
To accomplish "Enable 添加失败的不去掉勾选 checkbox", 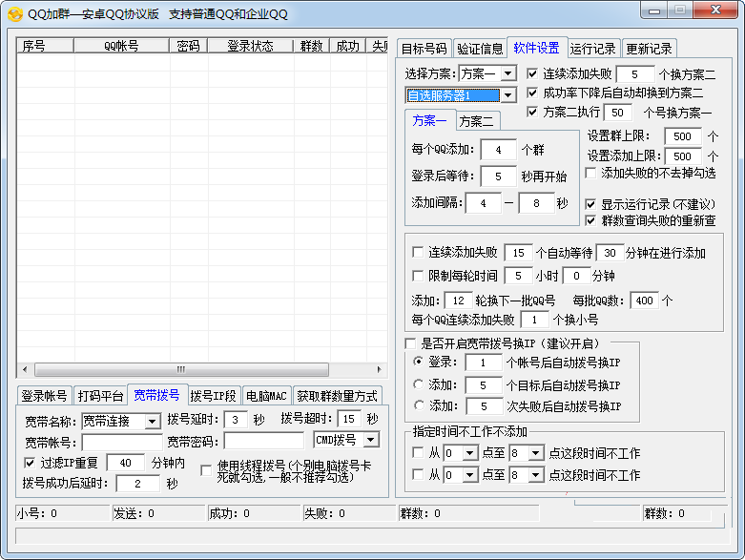I will [x=590, y=173].
